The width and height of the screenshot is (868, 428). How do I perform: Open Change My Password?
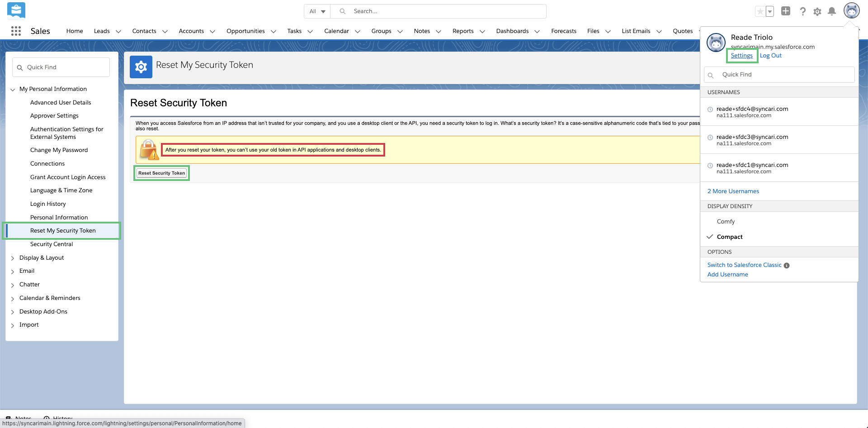59,150
